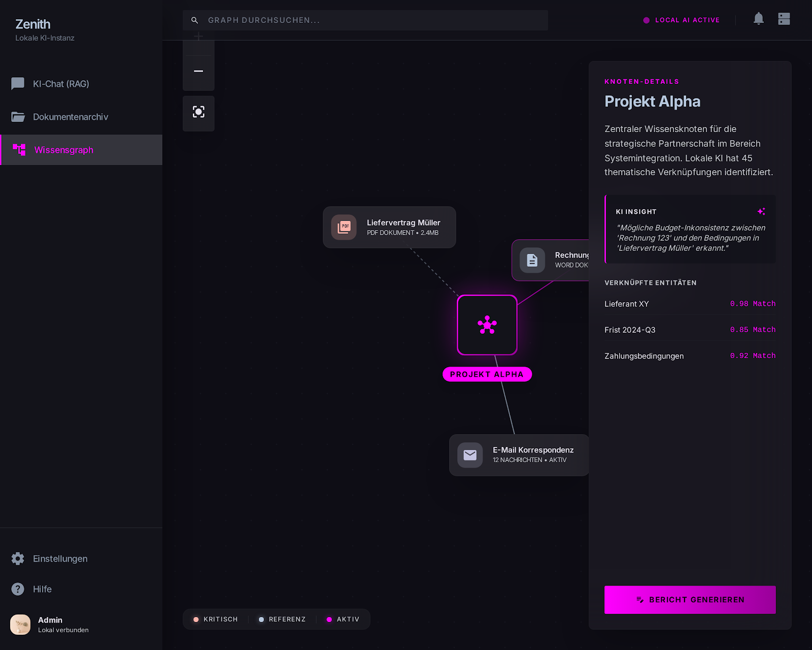Click the Word document icon on Rechnung node
812x650 pixels.
coord(532,260)
